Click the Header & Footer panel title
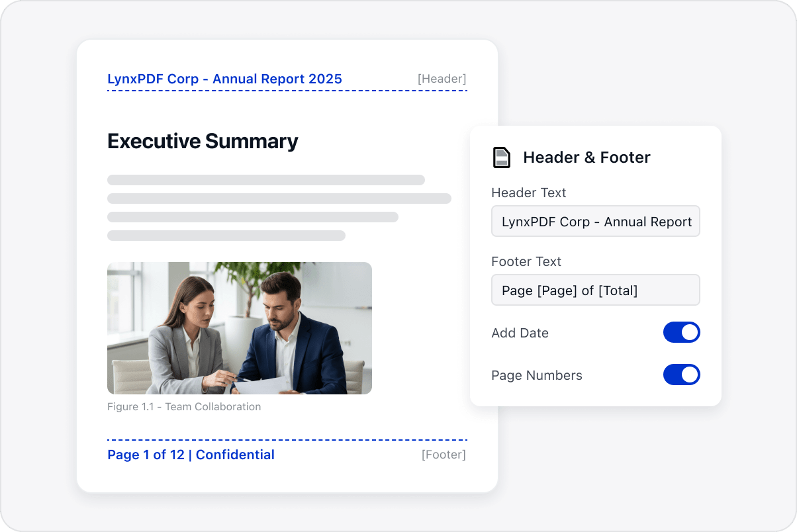The image size is (797, 532). [586, 157]
